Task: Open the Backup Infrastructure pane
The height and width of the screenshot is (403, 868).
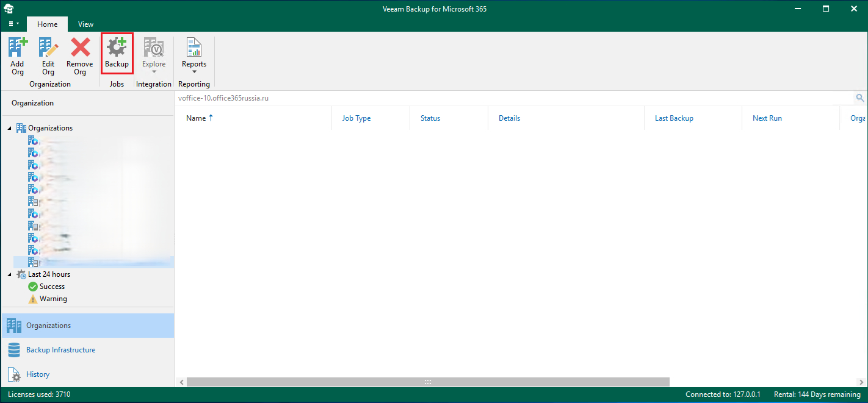Action: point(88,350)
